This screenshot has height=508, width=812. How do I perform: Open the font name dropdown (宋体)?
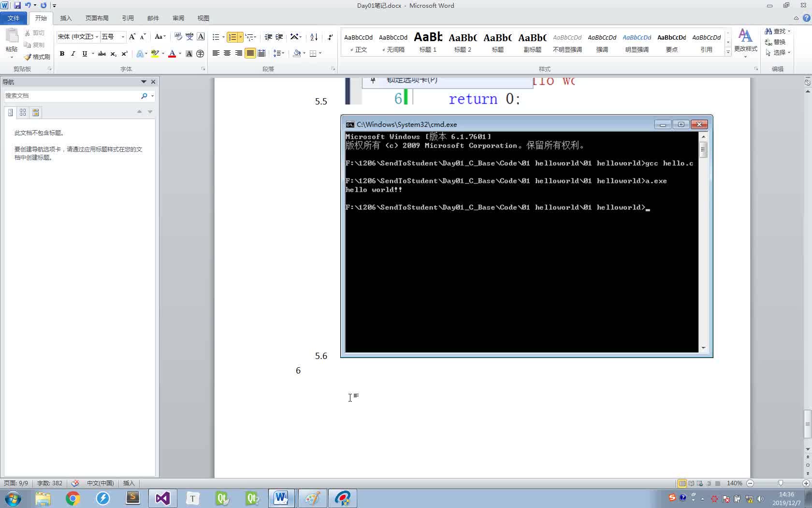pyautogui.click(x=97, y=37)
